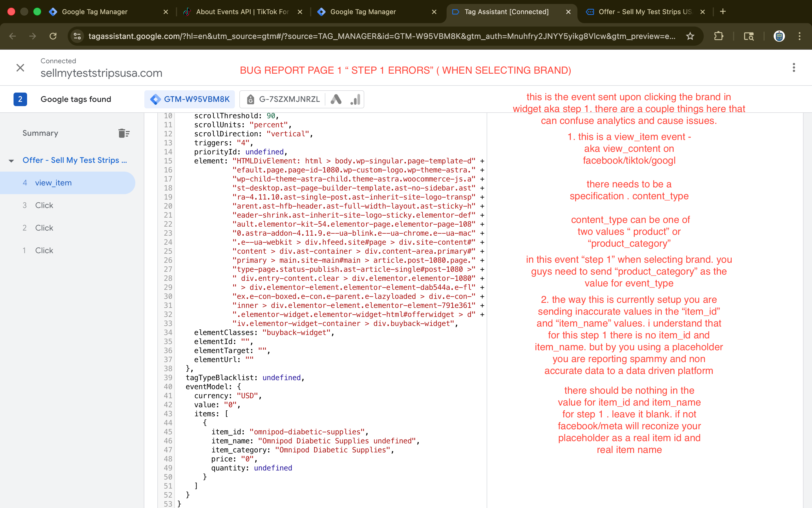Click the quantity: undefined line
Viewport: 812px width, 508px height.
(252, 468)
